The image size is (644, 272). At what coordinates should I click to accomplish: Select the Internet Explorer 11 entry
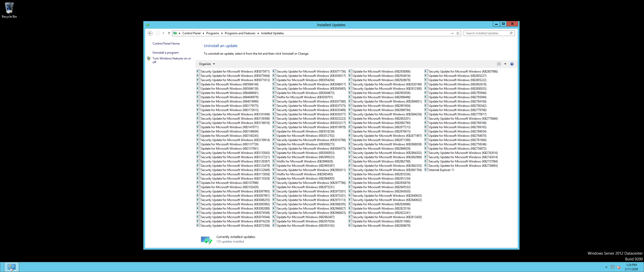[x=441, y=170]
